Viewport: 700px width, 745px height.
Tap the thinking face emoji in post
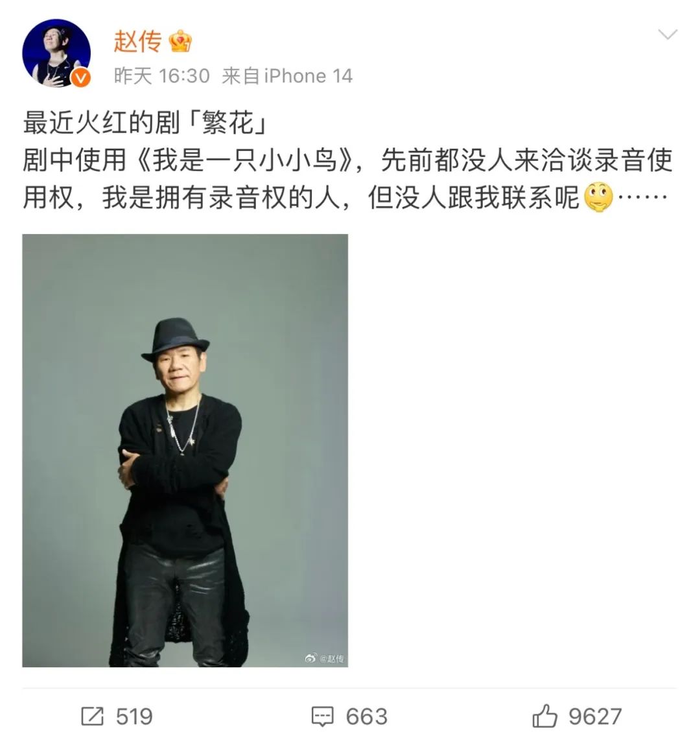598,196
